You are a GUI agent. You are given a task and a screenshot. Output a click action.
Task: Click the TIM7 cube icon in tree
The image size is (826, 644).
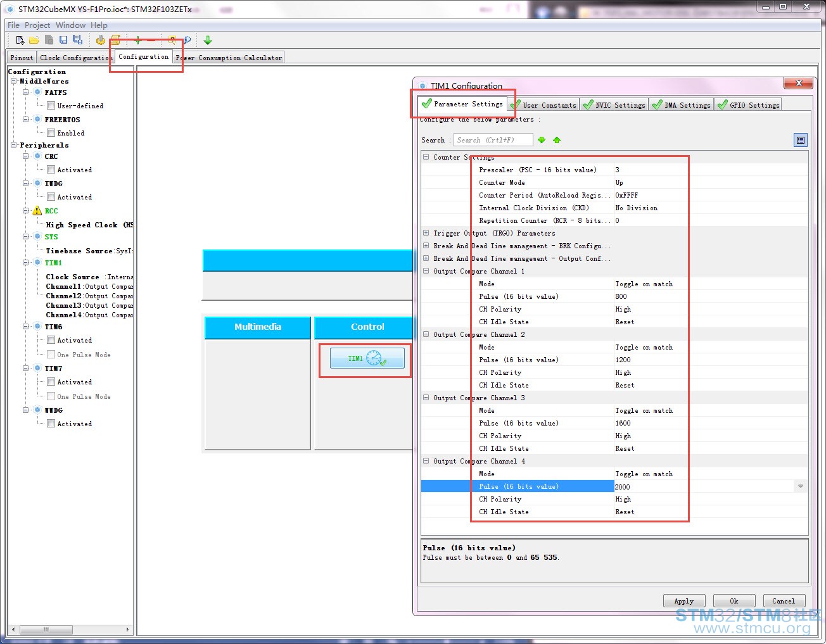coord(37,369)
